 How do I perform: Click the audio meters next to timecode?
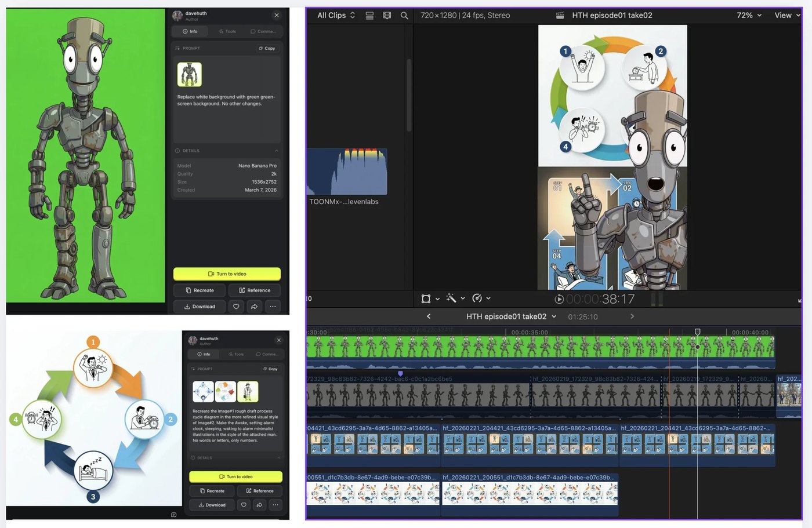click(x=657, y=299)
